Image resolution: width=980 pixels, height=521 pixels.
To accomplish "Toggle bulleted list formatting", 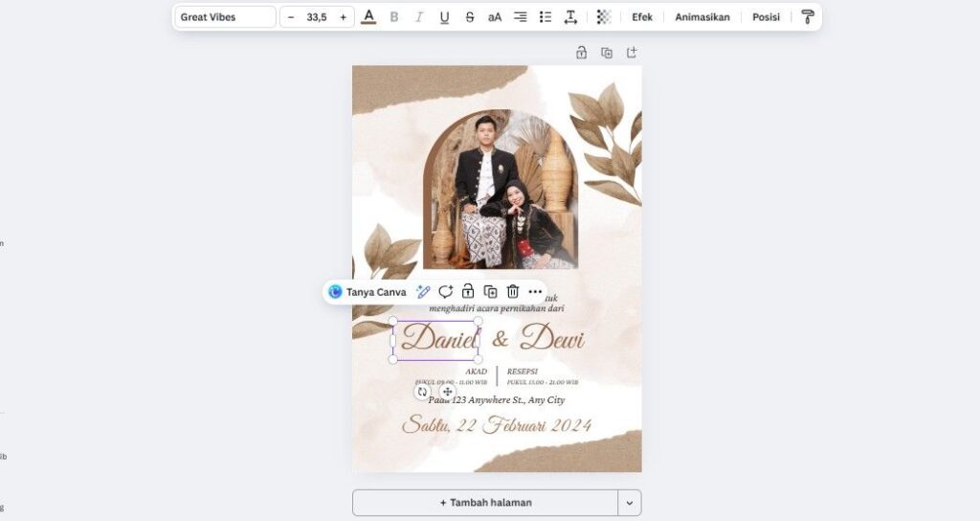I will click(x=545, y=17).
